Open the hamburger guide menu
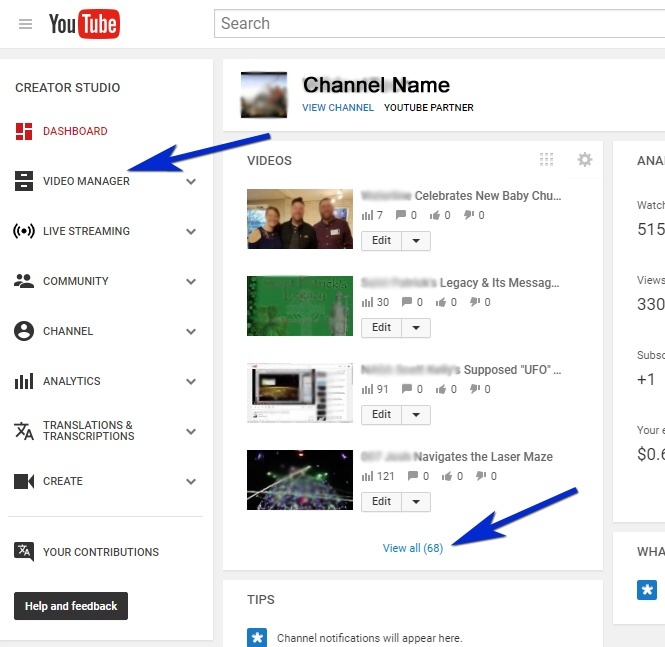This screenshot has height=647, width=665. (x=25, y=24)
